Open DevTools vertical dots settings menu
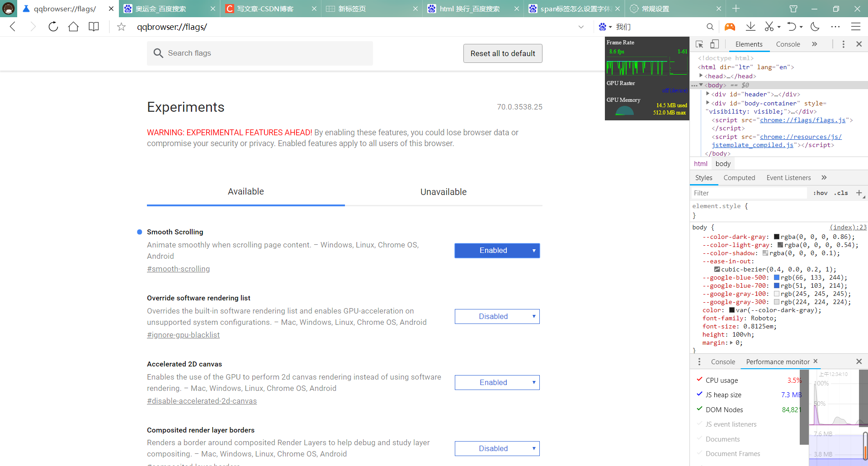 tap(843, 44)
